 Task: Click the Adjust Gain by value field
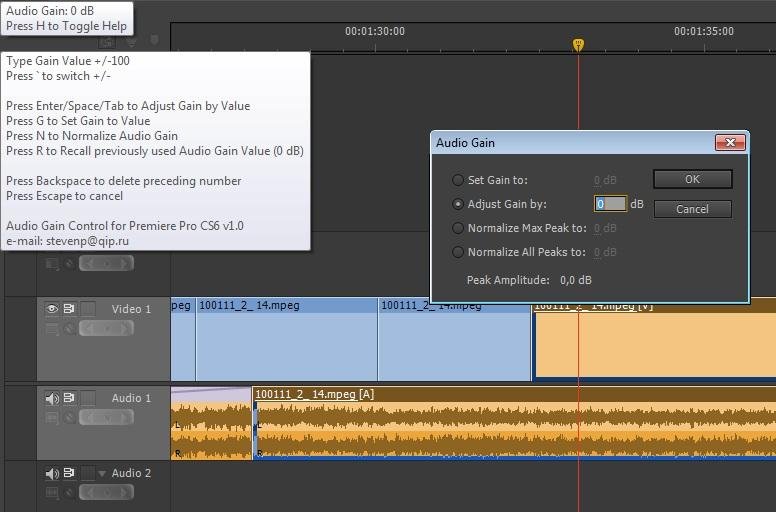coord(610,204)
